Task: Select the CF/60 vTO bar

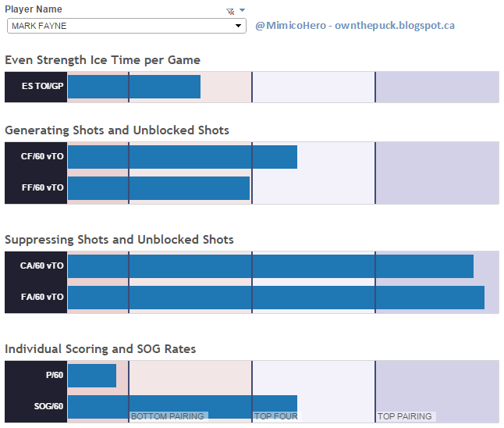Action: tap(183, 157)
